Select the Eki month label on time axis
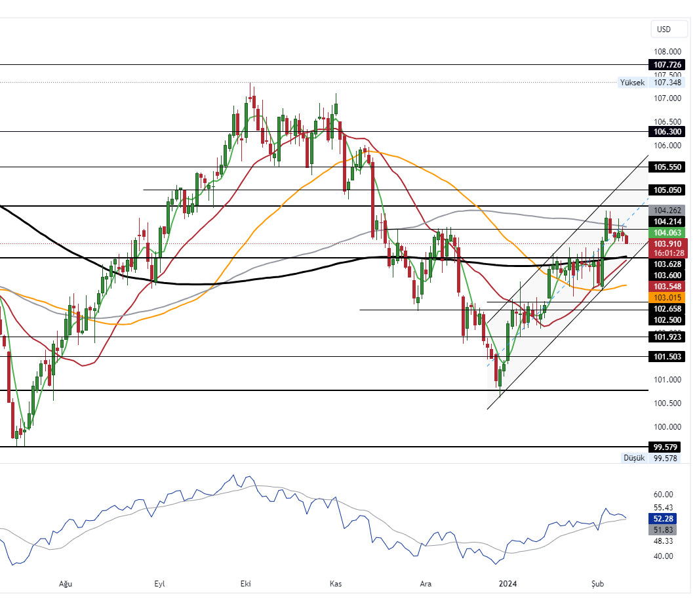The width and height of the screenshot is (697, 616). (x=245, y=583)
